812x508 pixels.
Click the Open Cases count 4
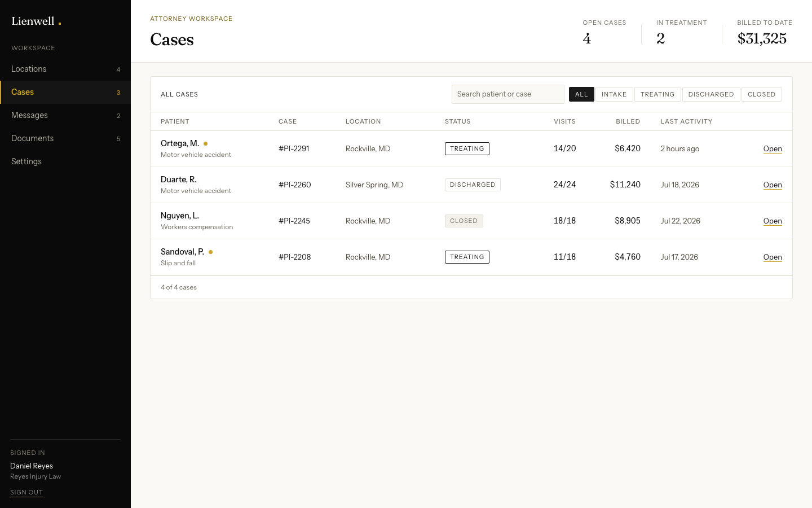click(x=587, y=38)
